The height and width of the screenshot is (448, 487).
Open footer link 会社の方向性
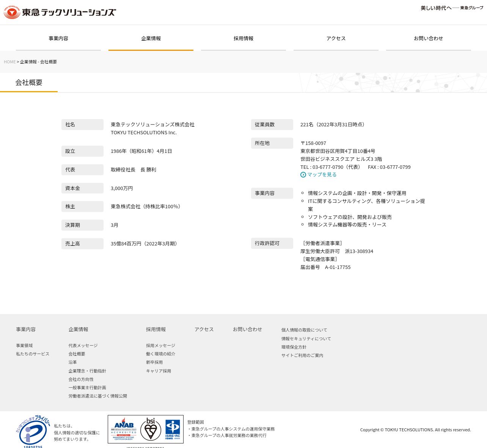coord(81,379)
